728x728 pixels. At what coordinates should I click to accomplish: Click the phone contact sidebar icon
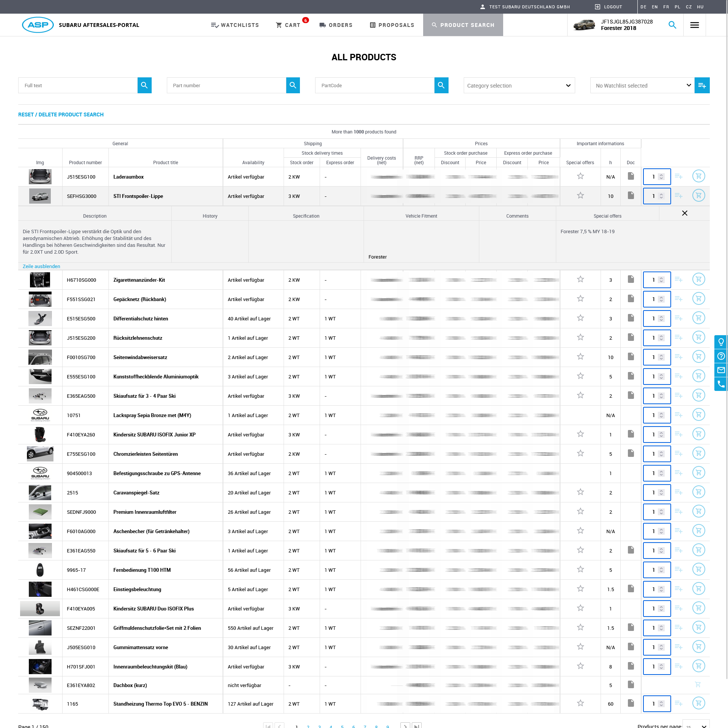point(721,384)
